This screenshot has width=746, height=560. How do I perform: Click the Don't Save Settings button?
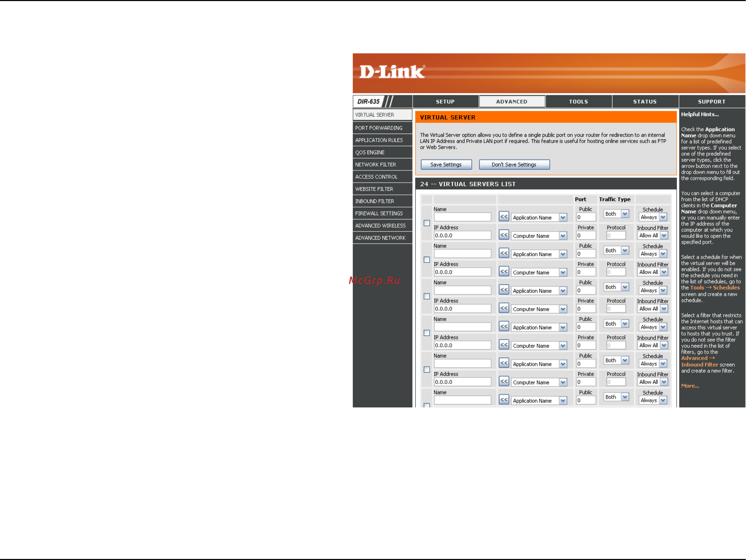514,165
